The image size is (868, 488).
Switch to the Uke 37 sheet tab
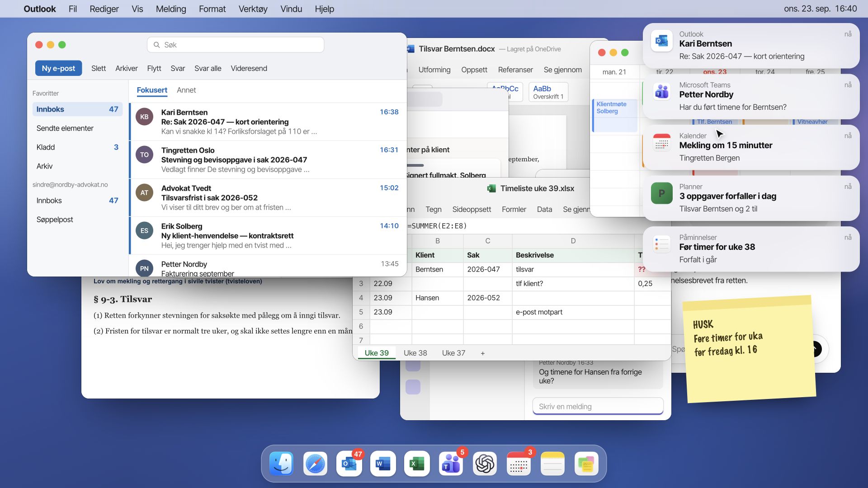tap(453, 353)
